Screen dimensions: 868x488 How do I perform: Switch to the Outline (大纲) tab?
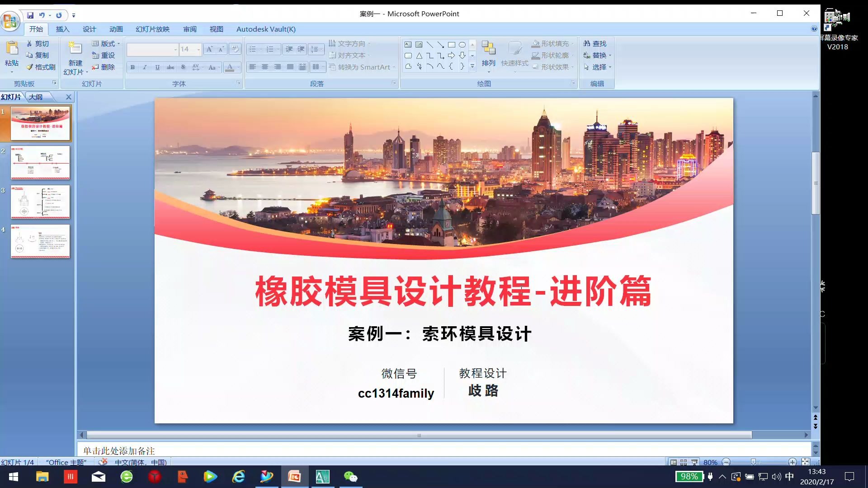[36, 97]
